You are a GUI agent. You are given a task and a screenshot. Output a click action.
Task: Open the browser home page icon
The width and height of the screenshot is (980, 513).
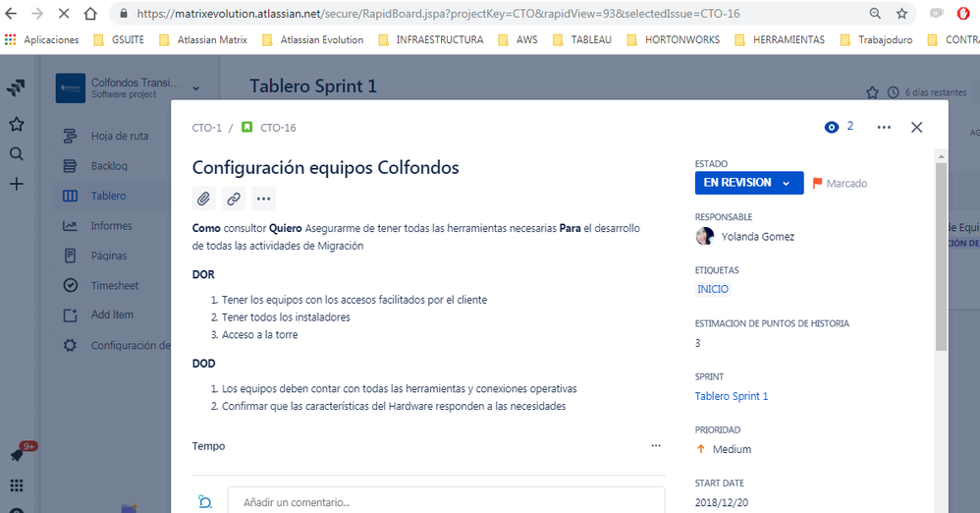point(90,13)
